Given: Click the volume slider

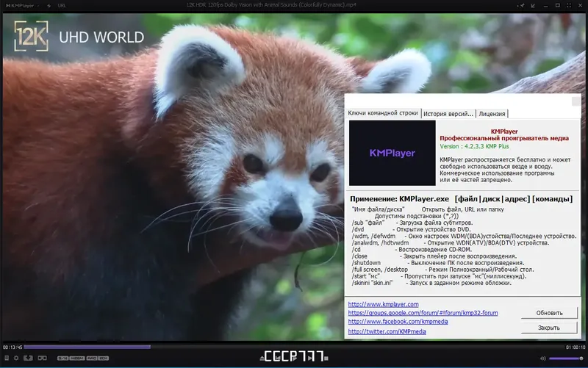Looking at the screenshot, I should tap(566, 358).
